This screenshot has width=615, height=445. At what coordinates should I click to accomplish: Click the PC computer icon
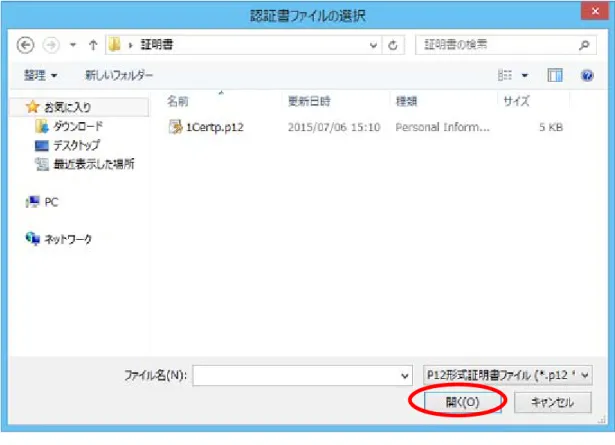click(33, 202)
